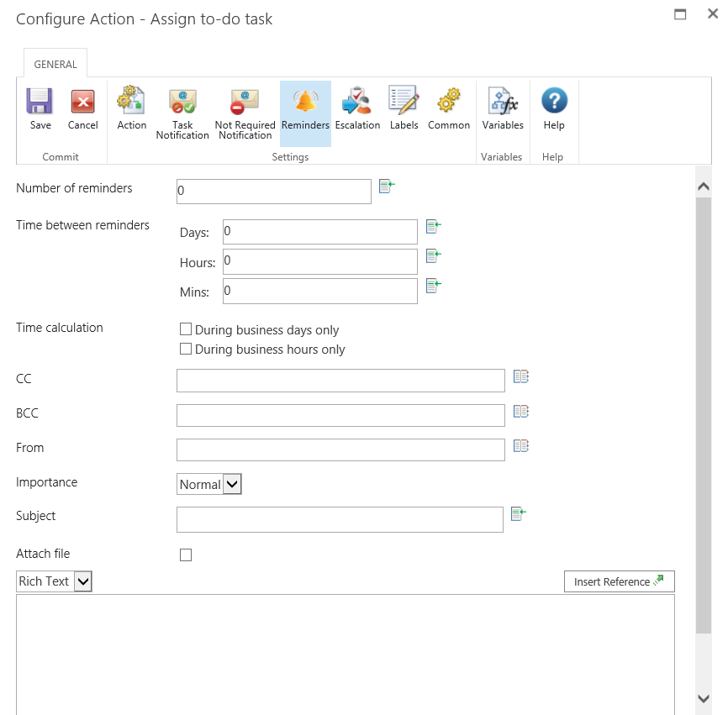Click the vertical scrollbar down arrow
The width and height of the screenshot is (728, 715).
[704, 698]
